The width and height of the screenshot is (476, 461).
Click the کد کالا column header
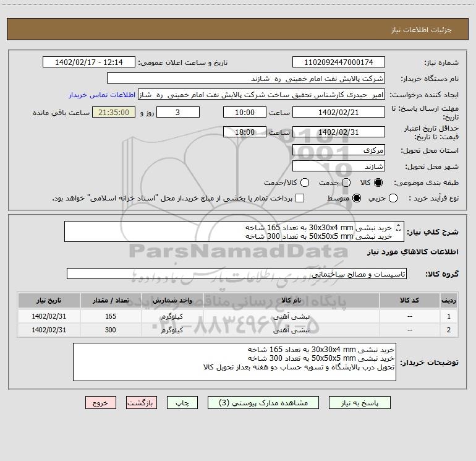click(409, 301)
